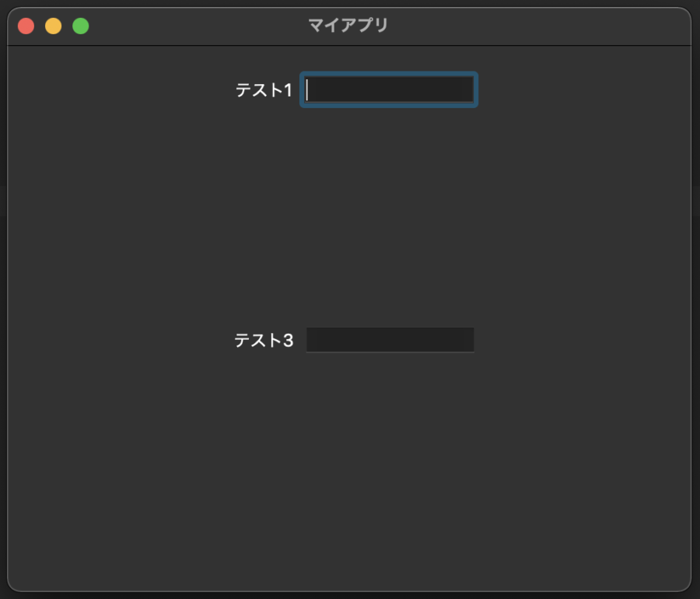Viewport: 700px width, 599px height.
Task: Click the テスト1 text input field
Action: [x=389, y=90]
